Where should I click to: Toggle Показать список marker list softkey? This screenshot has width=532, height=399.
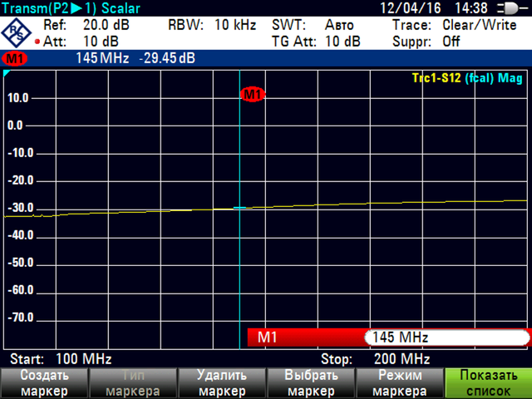pos(488,382)
